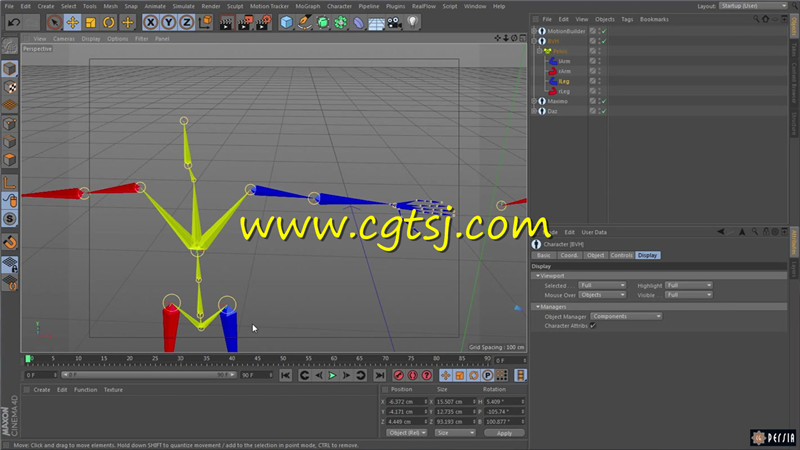Switch to the Controls tab
The image size is (800, 450).
click(x=621, y=255)
